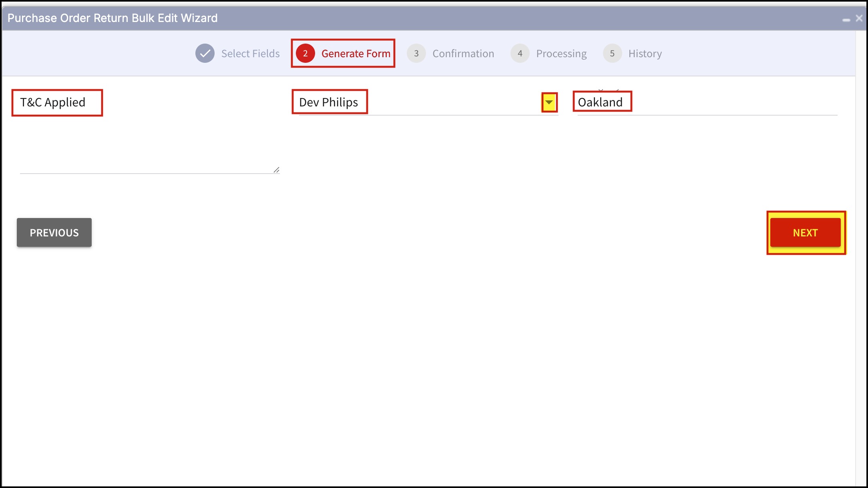Click the step 5 number circle

coord(612,53)
